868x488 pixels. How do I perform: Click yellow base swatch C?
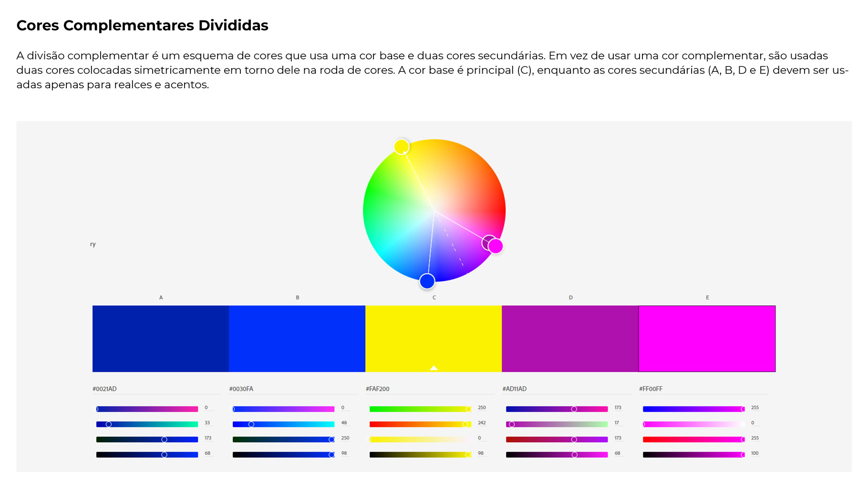point(434,338)
